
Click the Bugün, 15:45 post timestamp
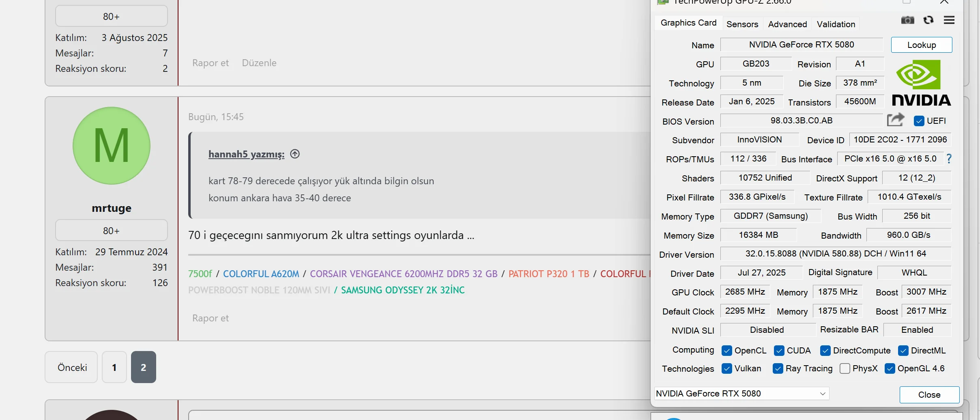216,117
